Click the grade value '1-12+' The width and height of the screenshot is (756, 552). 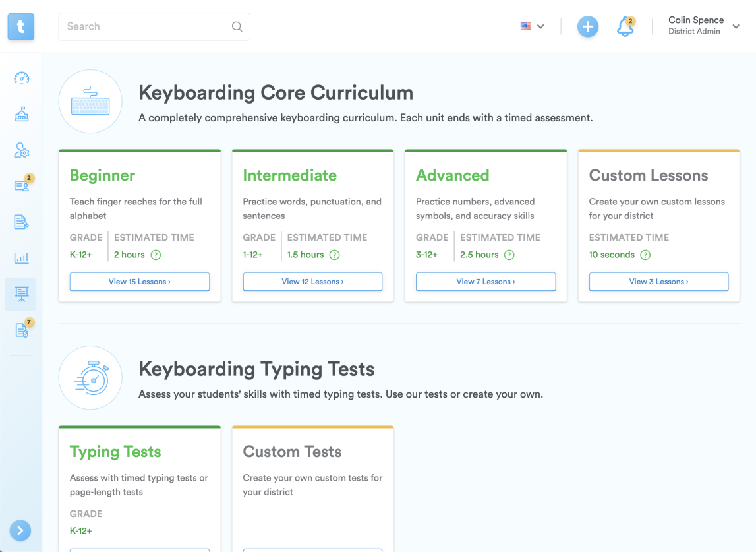click(253, 255)
